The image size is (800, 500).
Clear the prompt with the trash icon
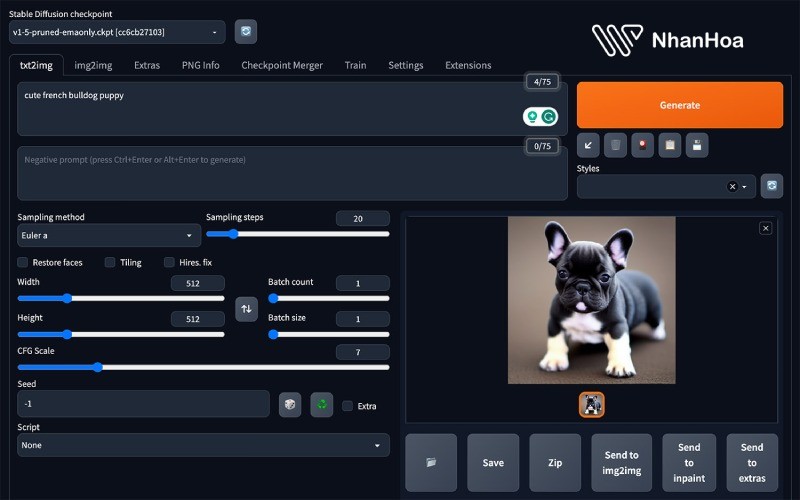tap(615, 145)
